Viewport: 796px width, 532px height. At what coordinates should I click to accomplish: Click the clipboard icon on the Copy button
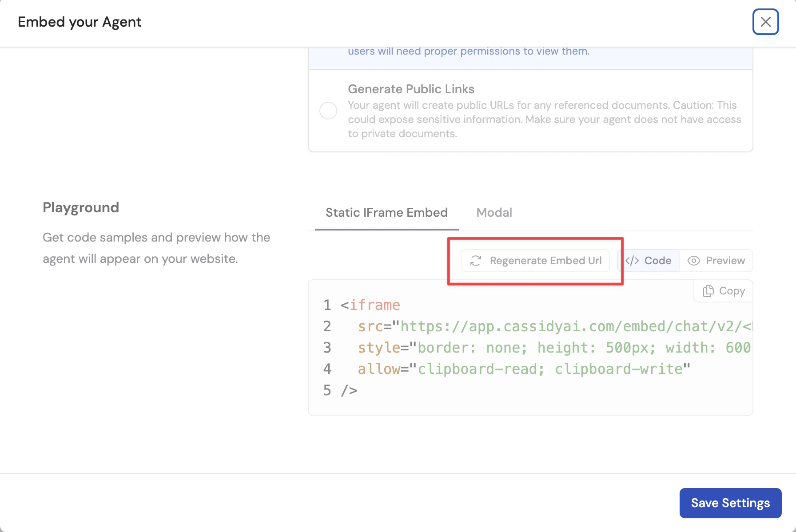click(709, 291)
